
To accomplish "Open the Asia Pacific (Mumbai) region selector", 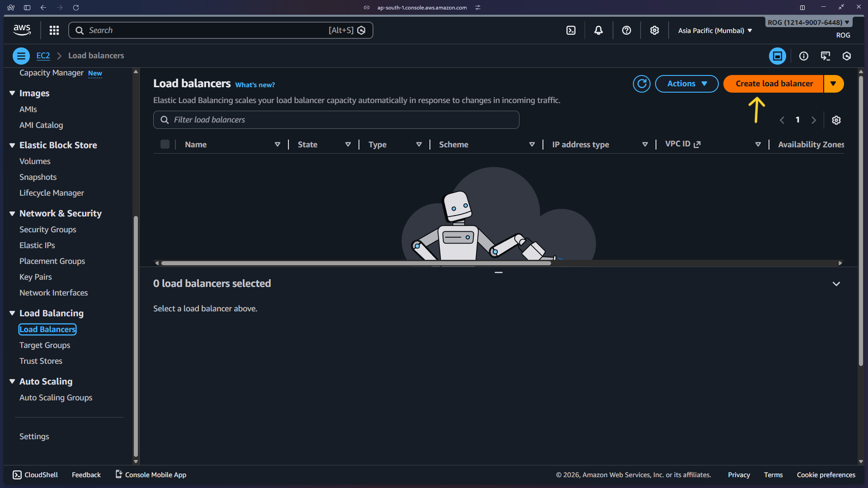I will pyautogui.click(x=713, y=31).
